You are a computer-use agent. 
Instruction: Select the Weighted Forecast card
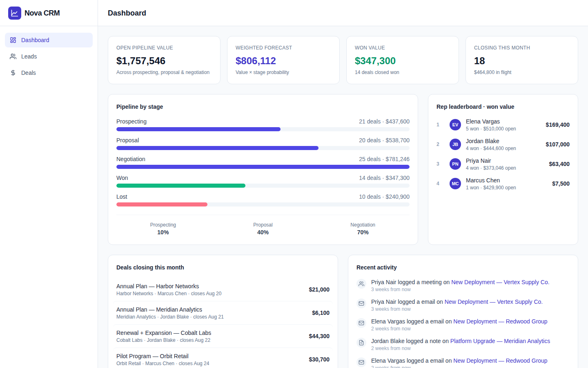[x=283, y=60]
